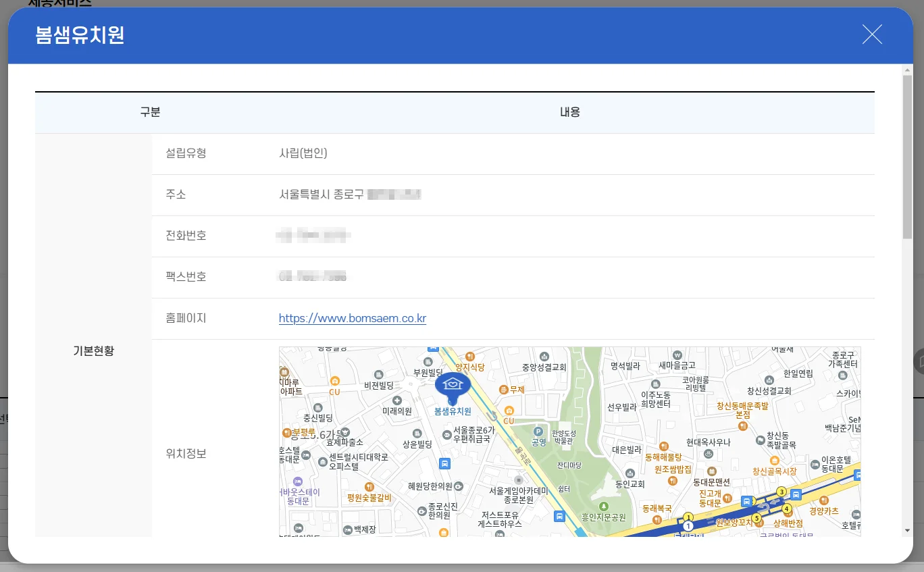Click the 창신골목시장 market icon
924x572 pixels.
click(x=775, y=461)
